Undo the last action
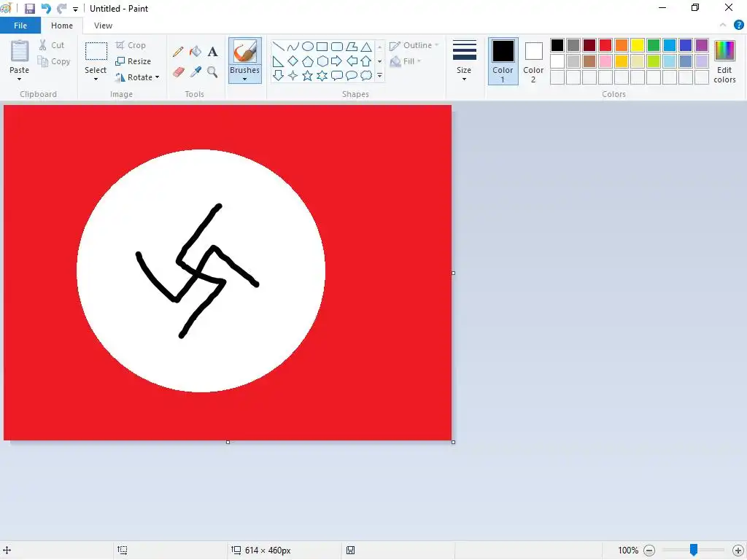Viewport: 747px width, 560px height. coord(46,9)
